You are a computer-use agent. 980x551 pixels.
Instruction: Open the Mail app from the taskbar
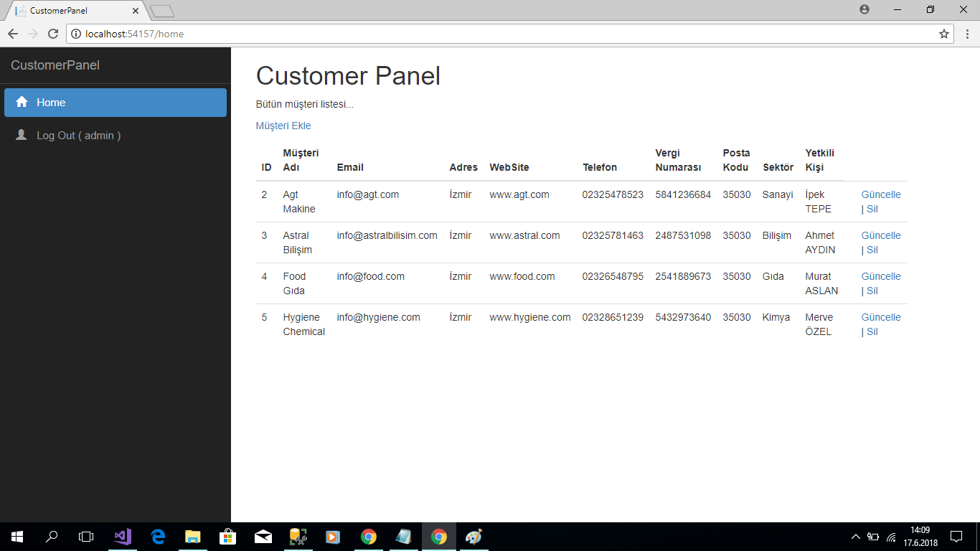click(263, 537)
